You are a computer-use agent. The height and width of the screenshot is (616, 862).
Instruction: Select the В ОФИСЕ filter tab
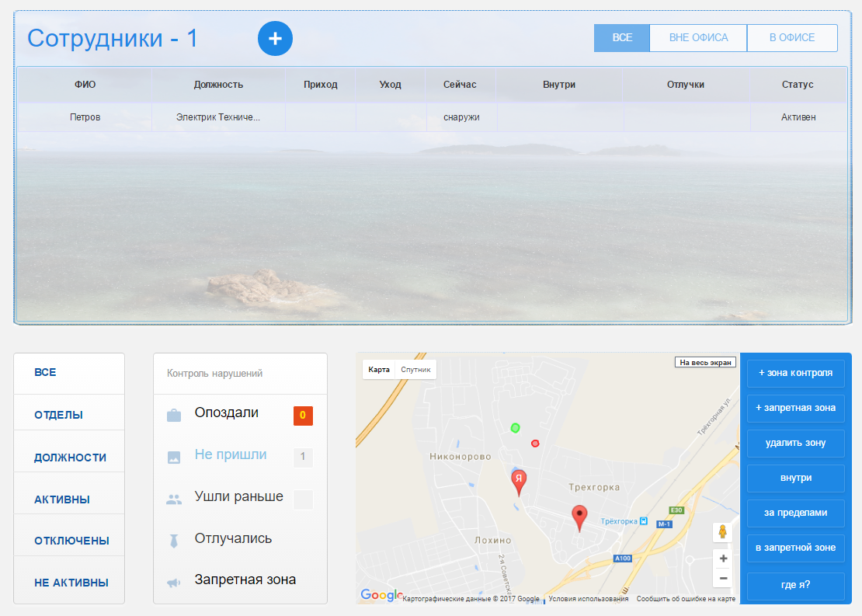pyautogui.click(x=792, y=38)
